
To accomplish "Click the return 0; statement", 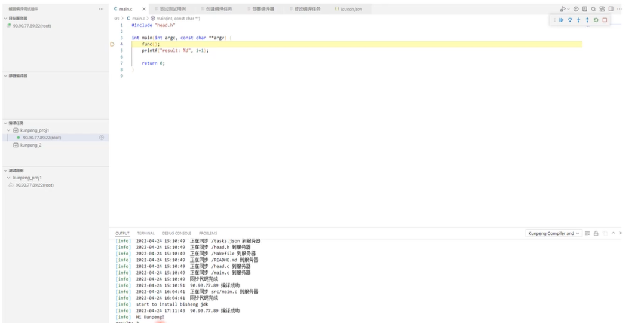I will (153, 63).
